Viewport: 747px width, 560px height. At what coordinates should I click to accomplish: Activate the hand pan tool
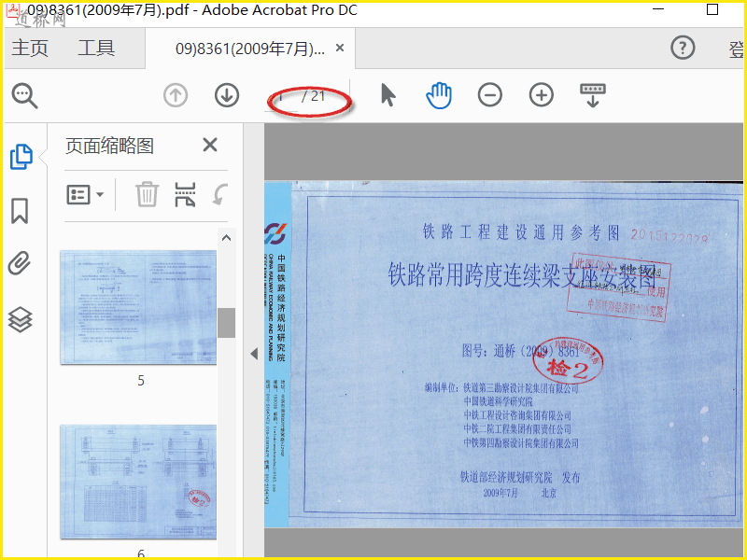click(439, 95)
